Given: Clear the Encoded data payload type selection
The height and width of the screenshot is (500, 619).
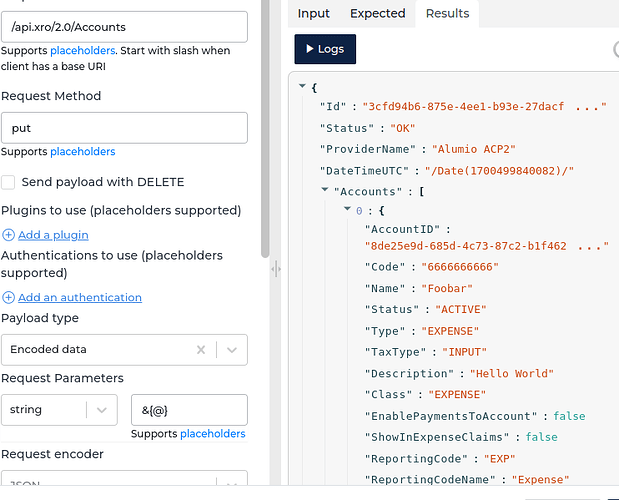Looking at the screenshot, I should pos(201,350).
